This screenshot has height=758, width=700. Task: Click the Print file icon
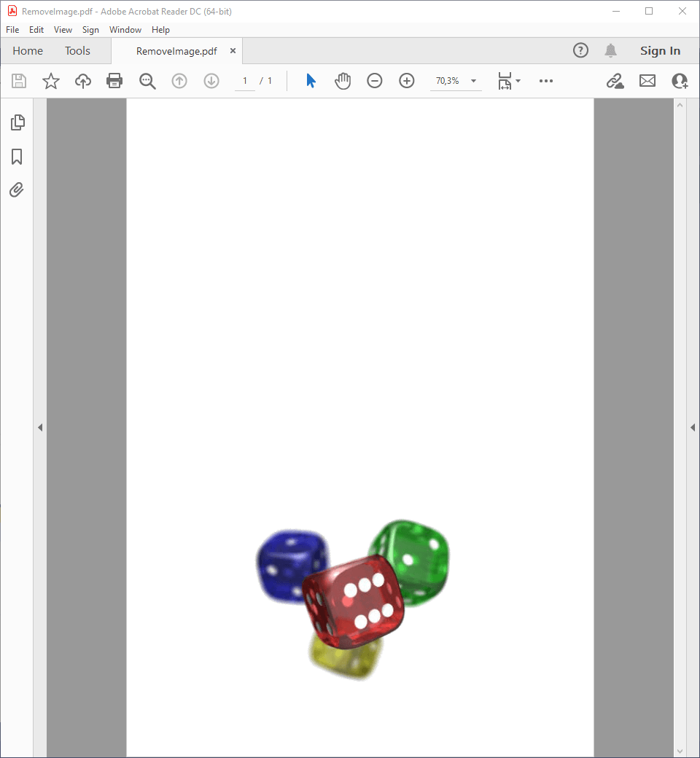[114, 81]
